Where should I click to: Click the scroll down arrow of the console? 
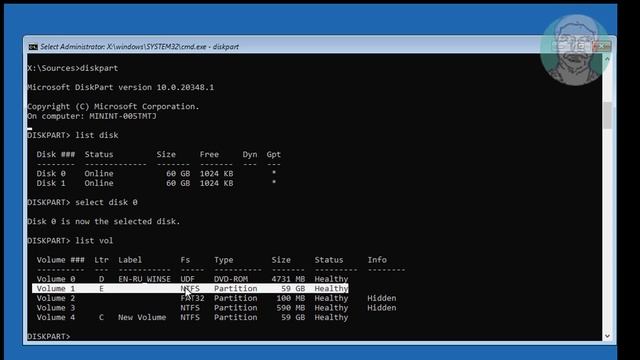pyautogui.click(x=607, y=336)
